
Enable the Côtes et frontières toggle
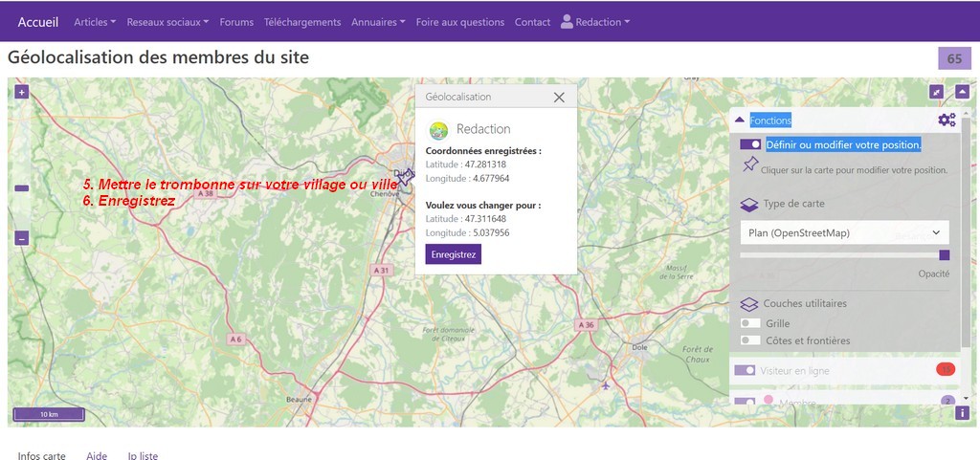point(750,340)
